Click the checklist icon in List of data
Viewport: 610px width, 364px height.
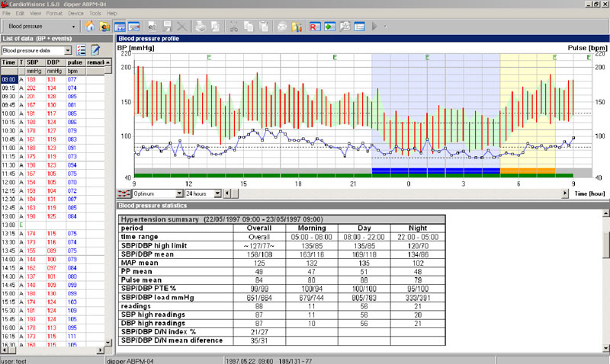[82, 50]
